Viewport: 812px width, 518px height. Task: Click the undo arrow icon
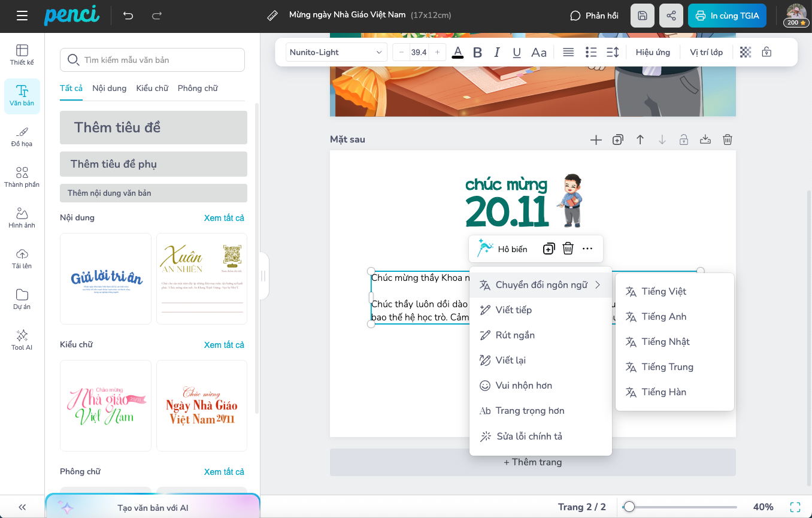(128, 16)
